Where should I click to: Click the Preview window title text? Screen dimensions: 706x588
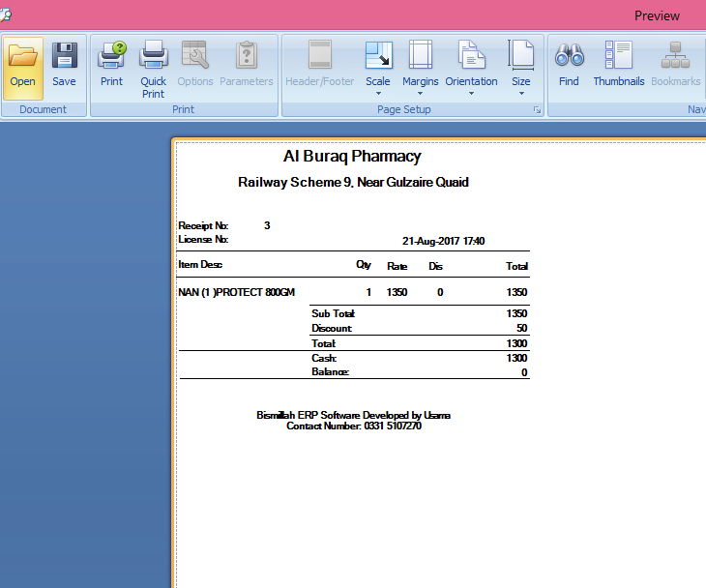pyautogui.click(x=657, y=15)
